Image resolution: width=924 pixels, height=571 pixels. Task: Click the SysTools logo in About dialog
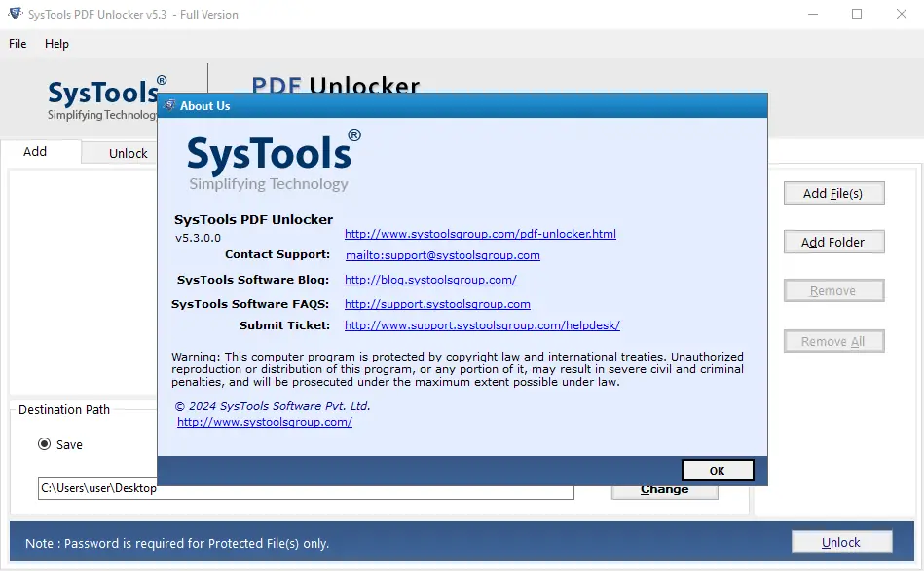274,161
